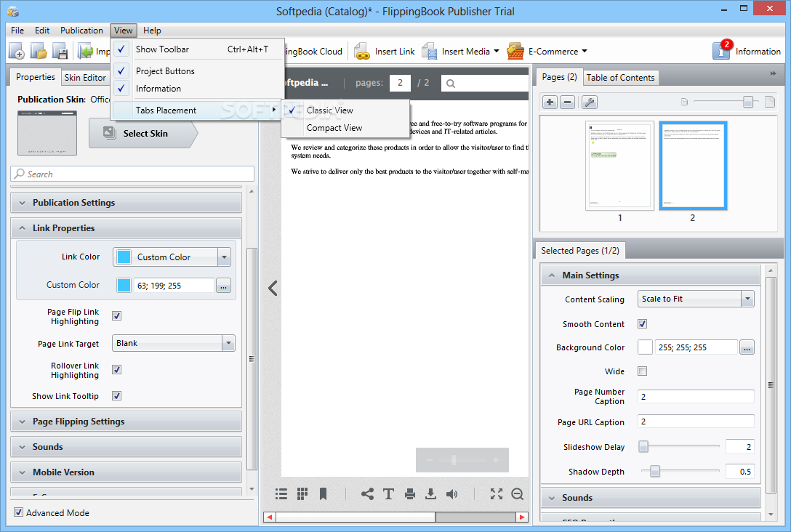Screen dimensions: 791x532
Task: Uncheck the Smooth Content checkbox
Action: [x=642, y=323]
